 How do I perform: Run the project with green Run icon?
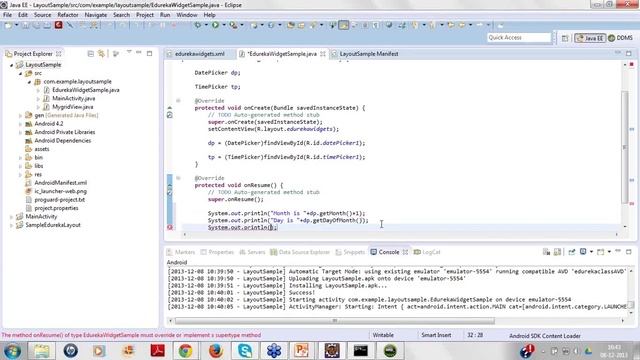(215, 25)
